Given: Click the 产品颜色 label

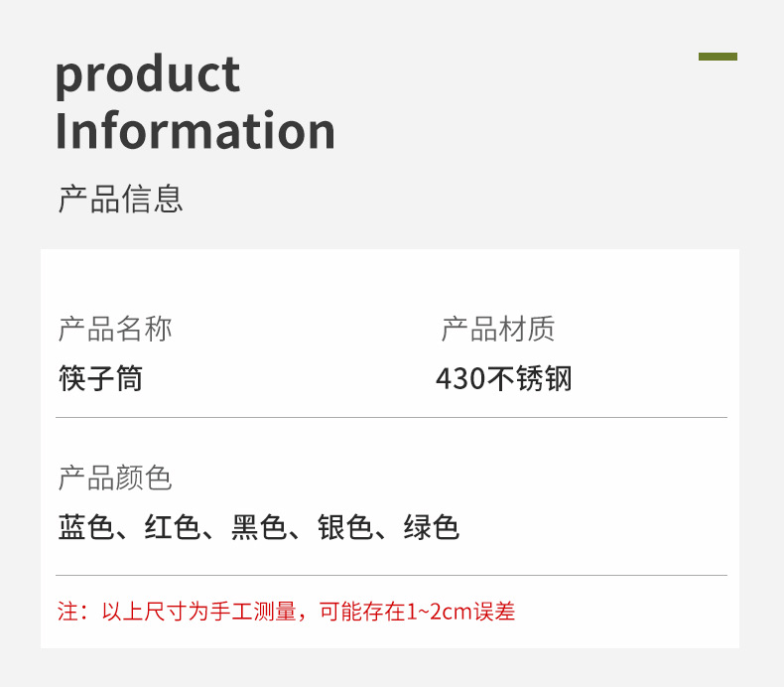Looking at the screenshot, I should (115, 479).
